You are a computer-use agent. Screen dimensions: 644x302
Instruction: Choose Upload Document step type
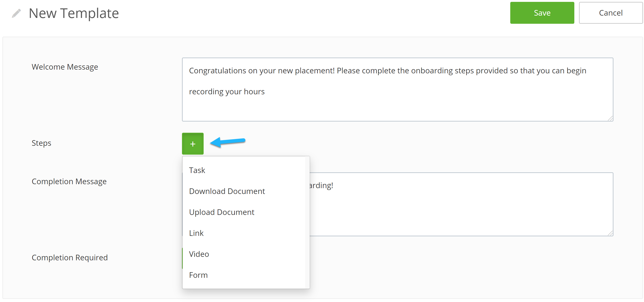click(244, 212)
